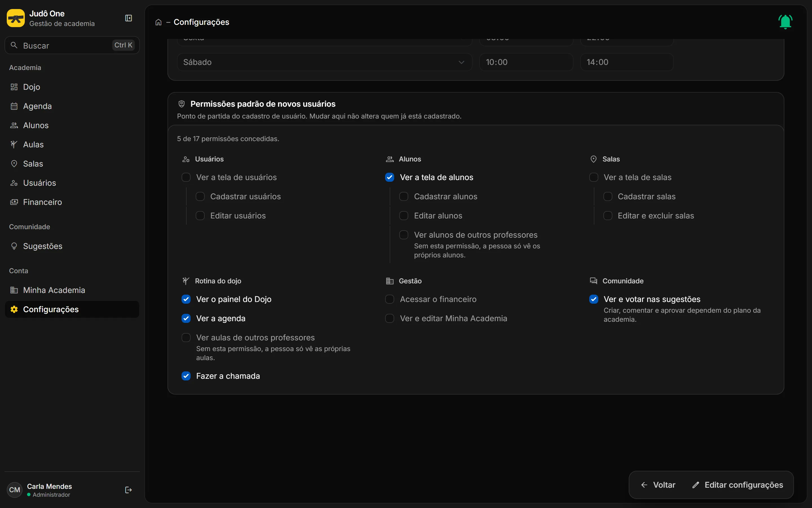Toggle Ver alunos de outros professores
Image resolution: width=812 pixels, height=508 pixels.
click(x=404, y=235)
